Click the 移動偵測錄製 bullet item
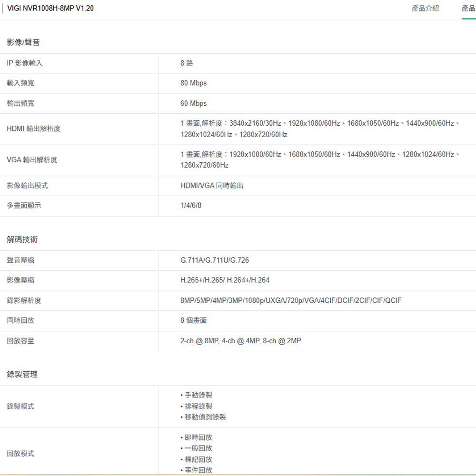The image size is (476, 476). pyautogui.click(x=205, y=417)
